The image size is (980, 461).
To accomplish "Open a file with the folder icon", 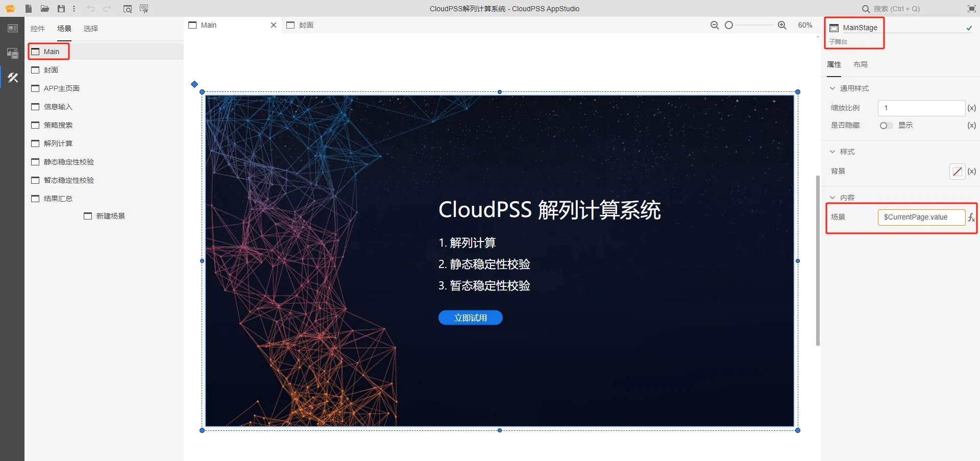I will [45, 9].
